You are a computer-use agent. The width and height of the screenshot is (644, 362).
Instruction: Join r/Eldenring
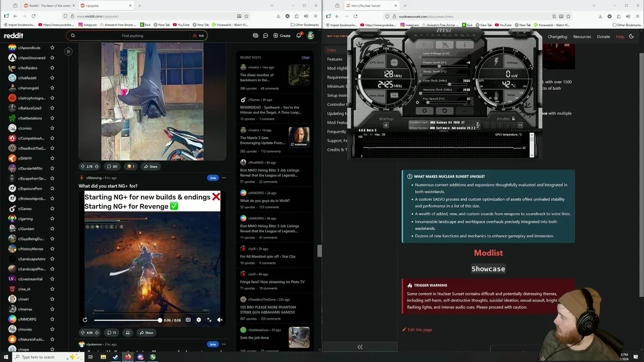213,177
